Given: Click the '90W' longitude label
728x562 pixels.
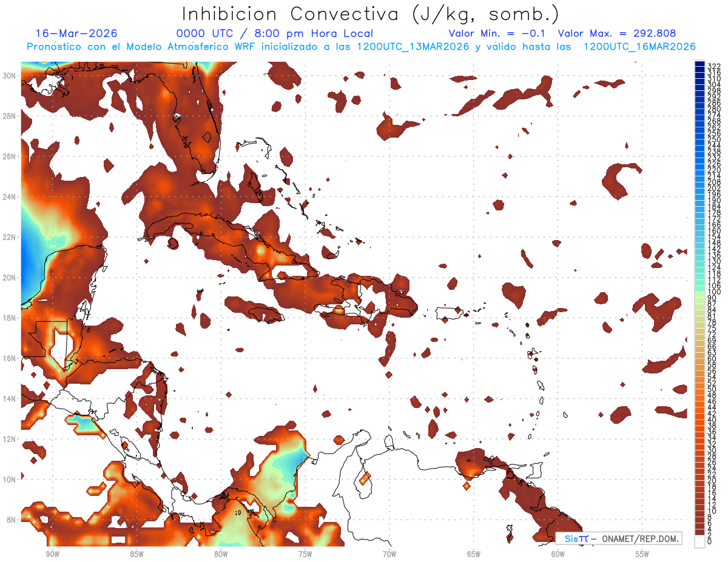Looking at the screenshot, I should point(52,554).
